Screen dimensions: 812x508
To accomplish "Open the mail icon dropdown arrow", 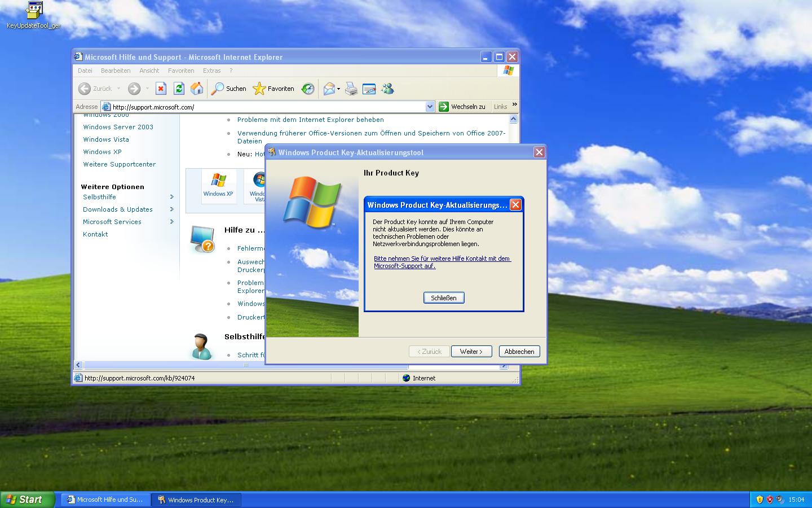I will pyautogui.click(x=338, y=89).
